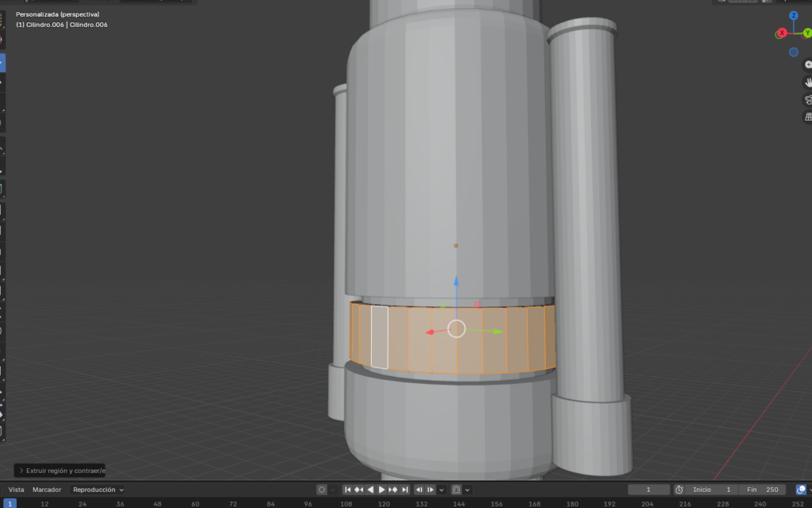Click the blue Z axis on gizmo
The width and height of the screenshot is (812, 508).
coord(793,16)
